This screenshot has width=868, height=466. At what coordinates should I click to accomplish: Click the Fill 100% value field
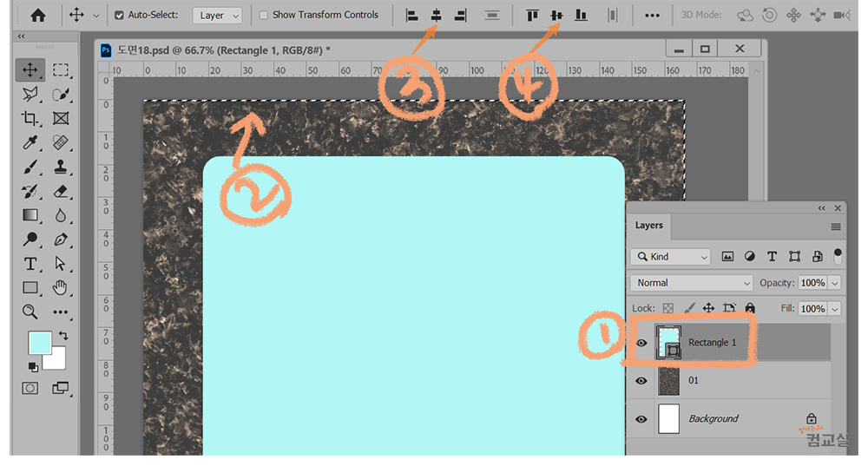click(812, 309)
